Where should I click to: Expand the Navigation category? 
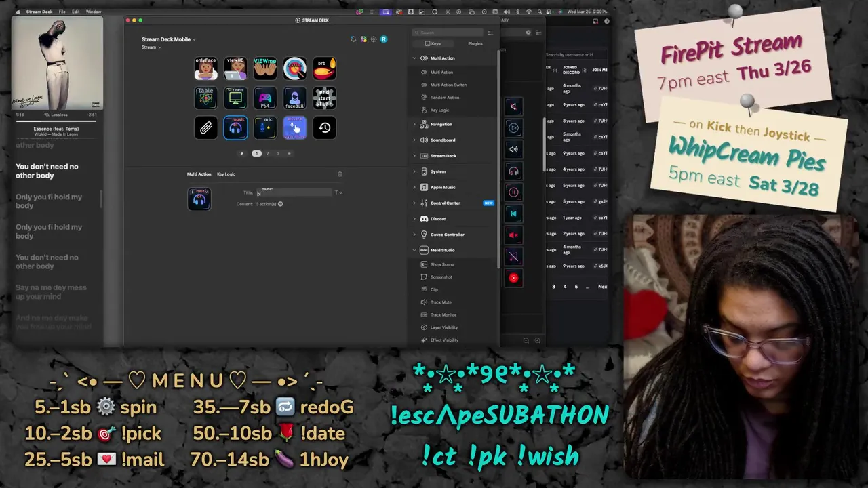coord(414,124)
